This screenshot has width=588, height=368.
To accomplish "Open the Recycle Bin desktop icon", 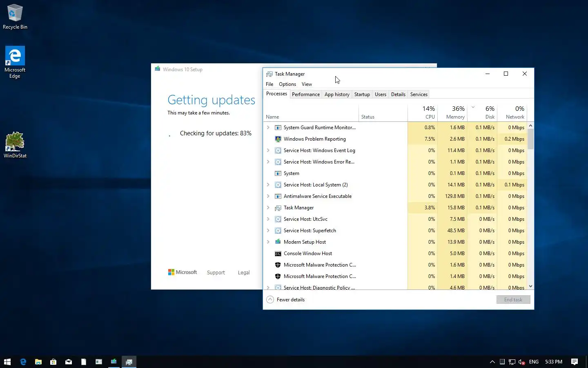I will (x=15, y=16).
